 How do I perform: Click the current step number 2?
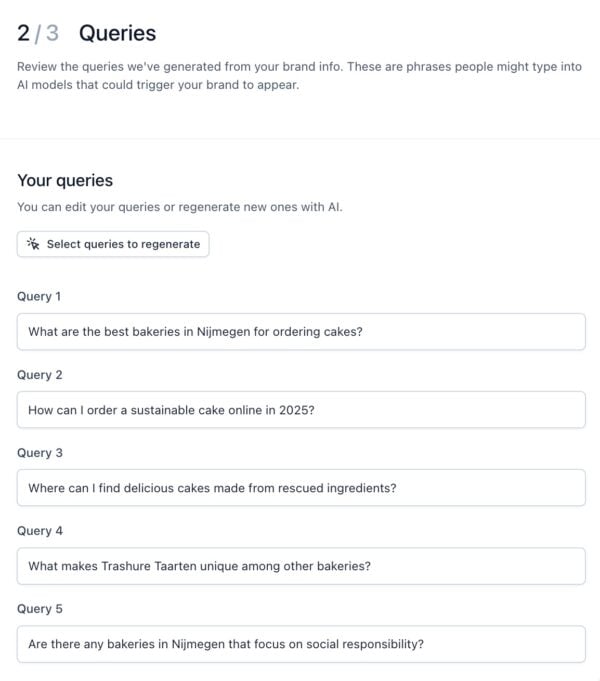(x=24, y=33)
